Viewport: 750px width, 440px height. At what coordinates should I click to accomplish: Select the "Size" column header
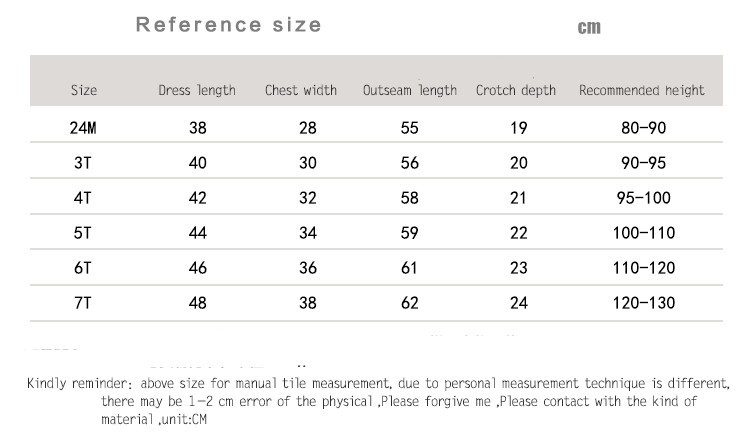(84, 90)
